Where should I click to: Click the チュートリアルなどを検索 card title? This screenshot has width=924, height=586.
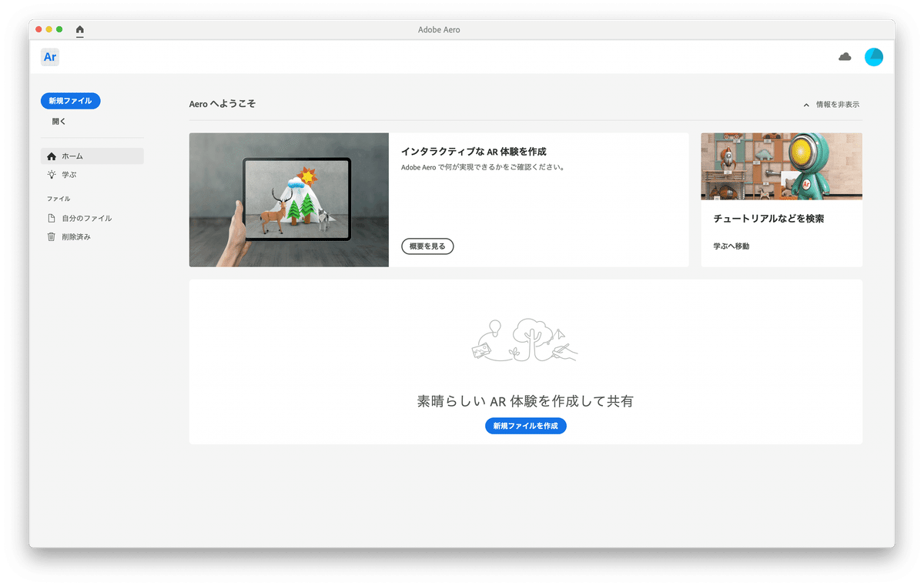pyautogui.click(x=769, y=219)
